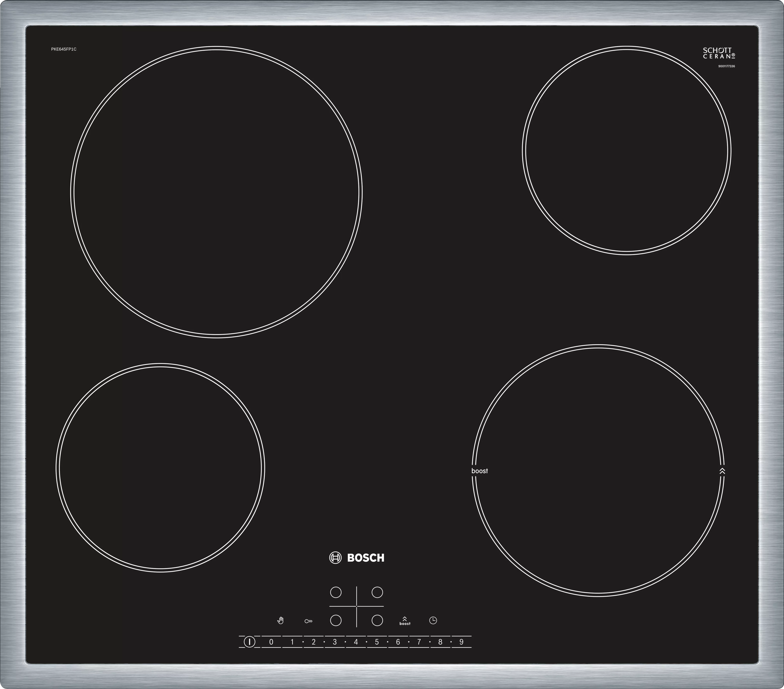Tap the boost function control icon

(x=405, y=621)
